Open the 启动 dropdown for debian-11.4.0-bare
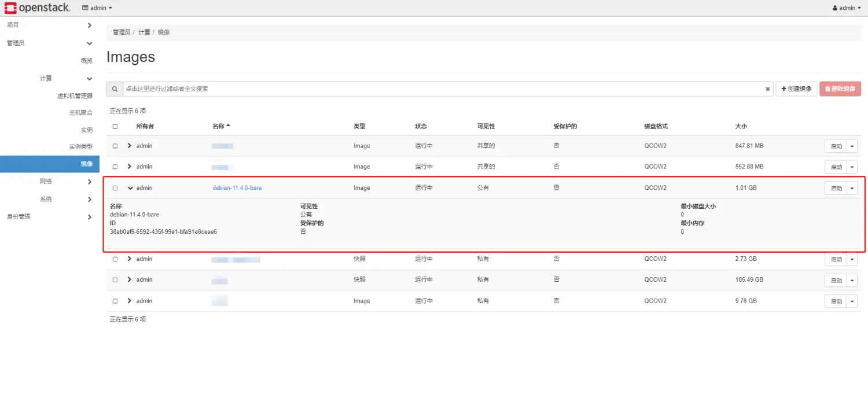Viewport: 868px width, 420px height. 851,187
